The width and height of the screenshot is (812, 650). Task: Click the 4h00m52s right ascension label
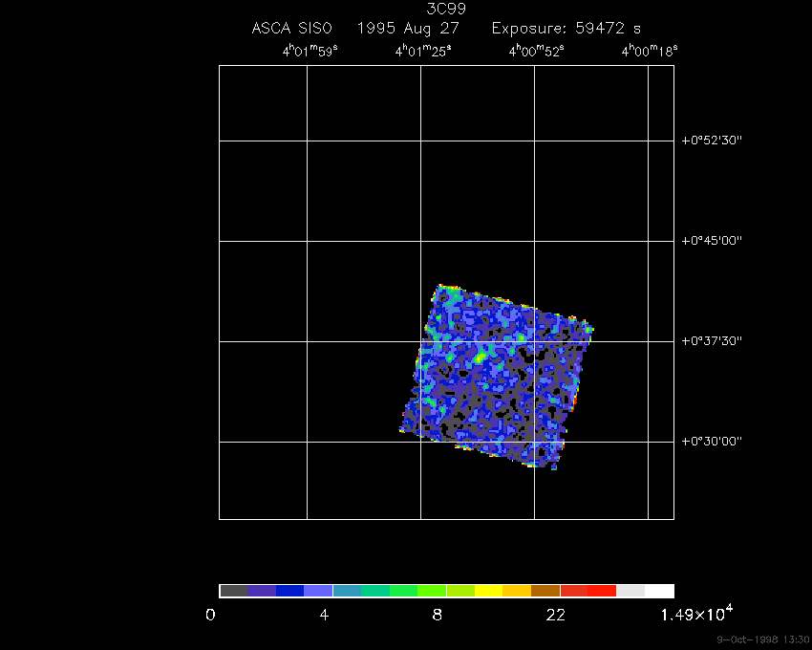tap(537, 51)
